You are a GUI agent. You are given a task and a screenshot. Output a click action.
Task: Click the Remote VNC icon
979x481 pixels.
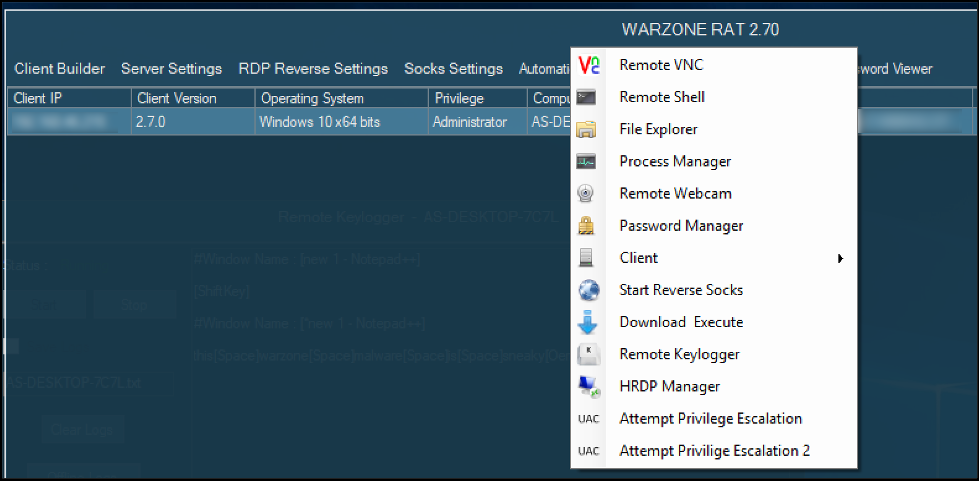point(588,65)
